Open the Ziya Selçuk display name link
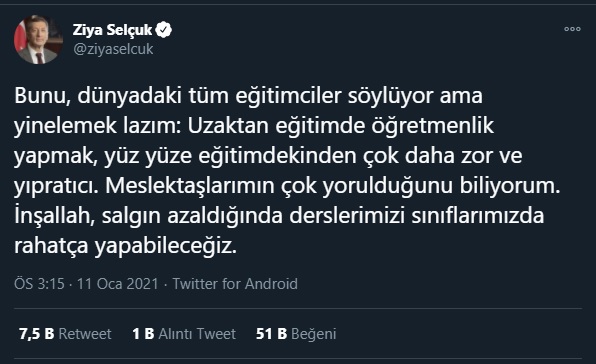Screen dimensions: 596x364 (x=113, y=30)
